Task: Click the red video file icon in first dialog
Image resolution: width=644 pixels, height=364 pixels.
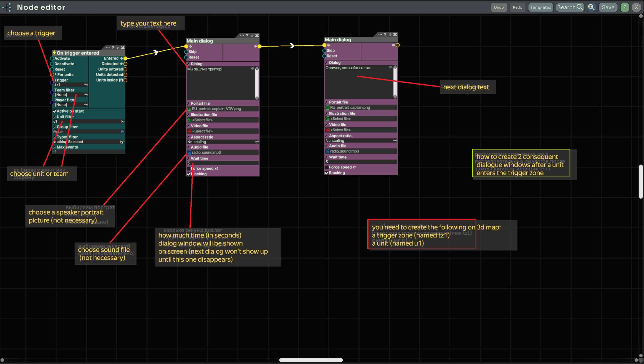Action: (190, 131)
